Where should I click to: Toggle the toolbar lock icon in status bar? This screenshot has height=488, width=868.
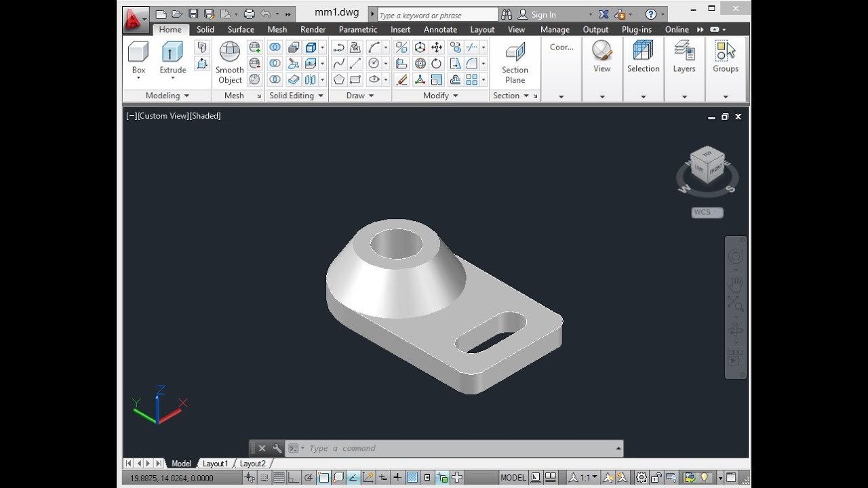click(656, 477)
